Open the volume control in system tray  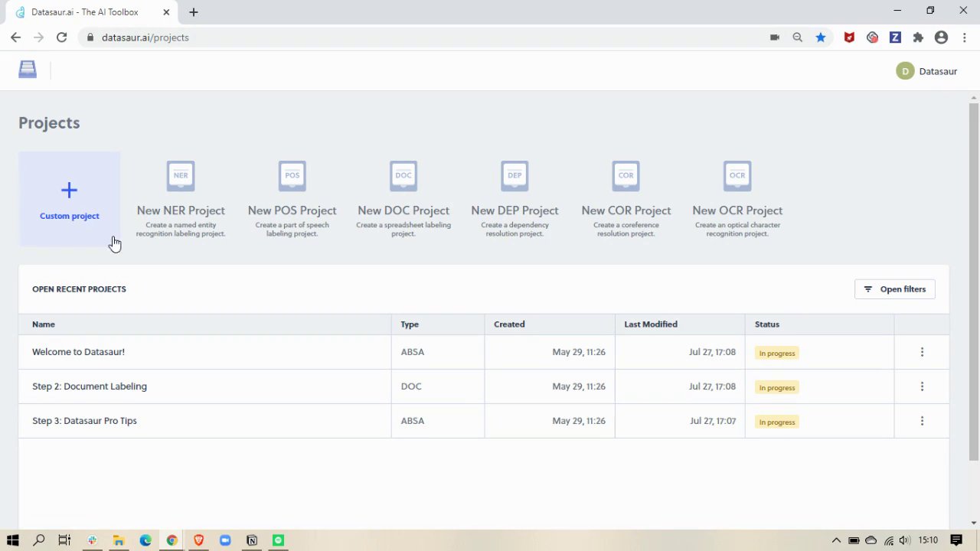pyautogui.click(x=905, y=540)
